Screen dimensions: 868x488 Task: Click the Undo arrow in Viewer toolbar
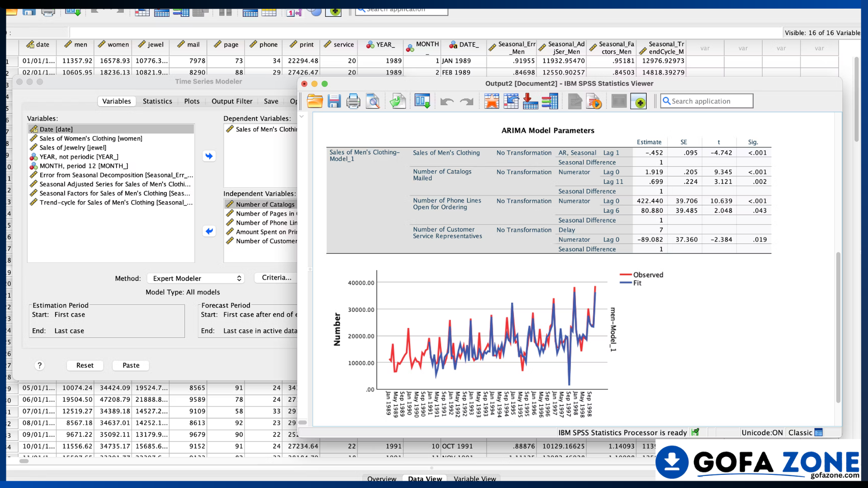[447, 102]
